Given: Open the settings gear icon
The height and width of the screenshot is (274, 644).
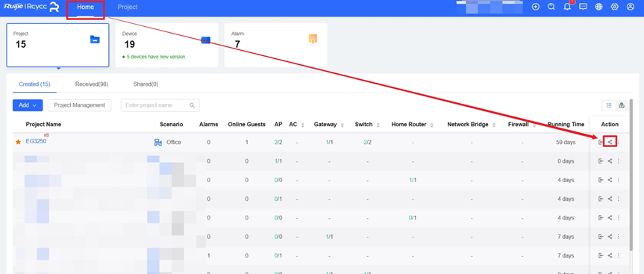Looking at the screenshot, I should [x=614, y=7].
